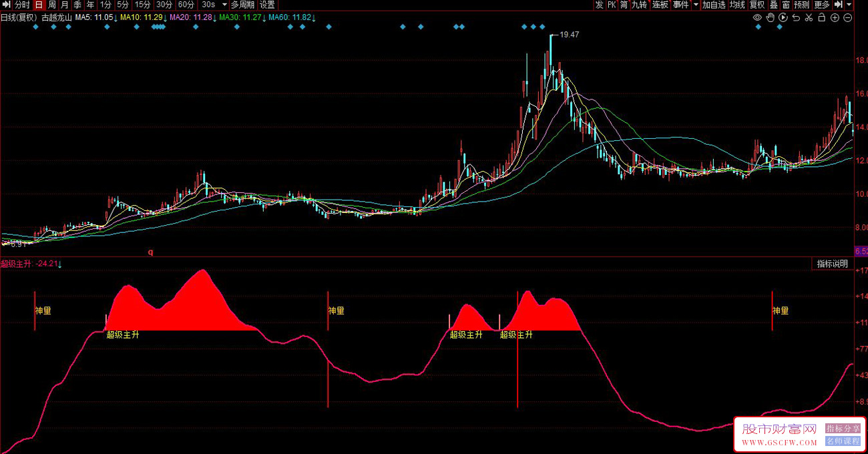This screenshot has width=868, height=454.
Task: Click the 指标说明 indicator description button
Action: coord(832,264)
